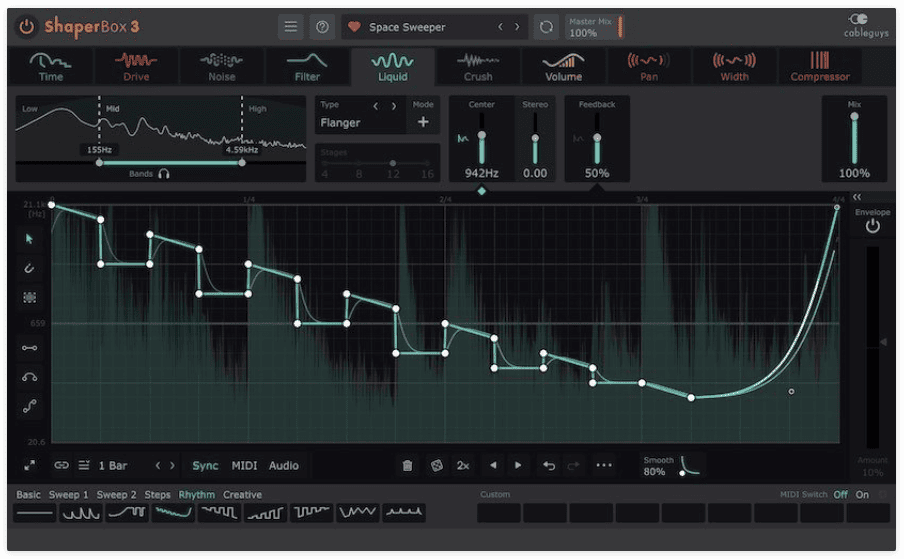This screenshot has height=559, width=904.
Task: Open the 1 Bar length dropdown
Action: (x=112, y=466)
